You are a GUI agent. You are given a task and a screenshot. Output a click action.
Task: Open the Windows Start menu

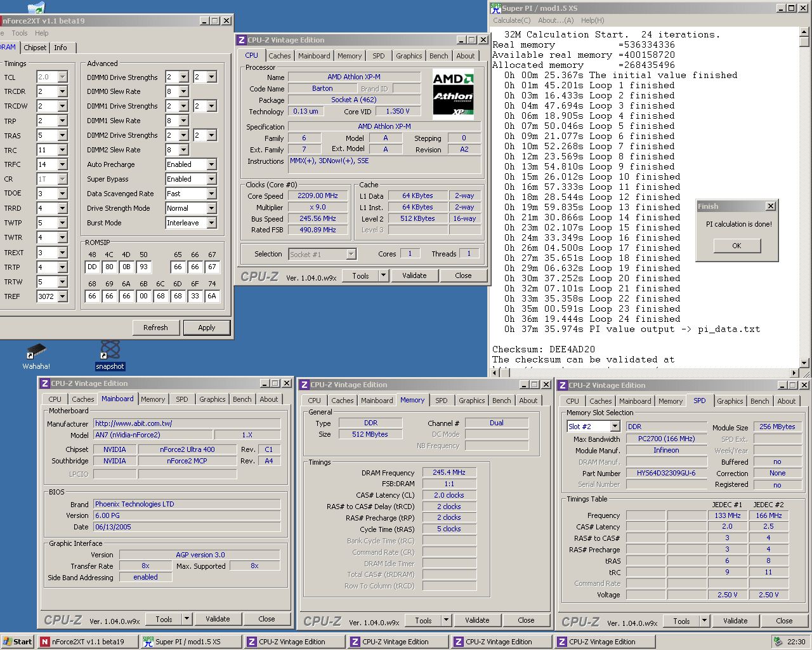click(x=18, y=642)
